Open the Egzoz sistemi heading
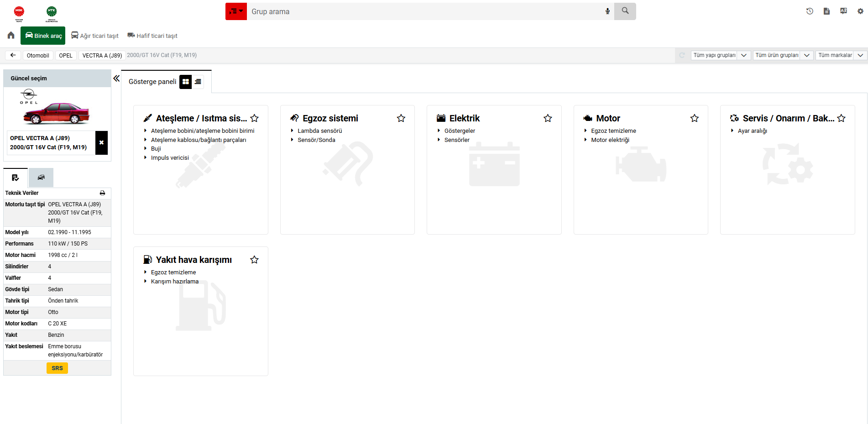Viewport: 868px width, 424px height. point(330,118)
